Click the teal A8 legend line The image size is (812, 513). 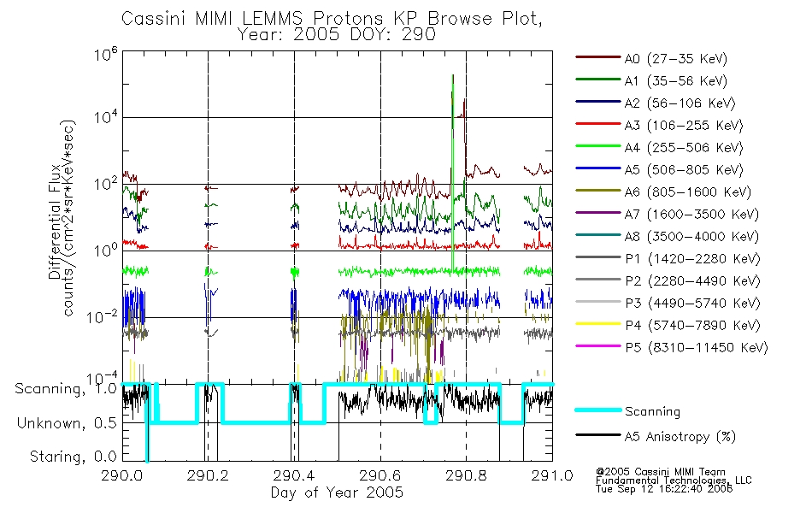coord(598,235)
